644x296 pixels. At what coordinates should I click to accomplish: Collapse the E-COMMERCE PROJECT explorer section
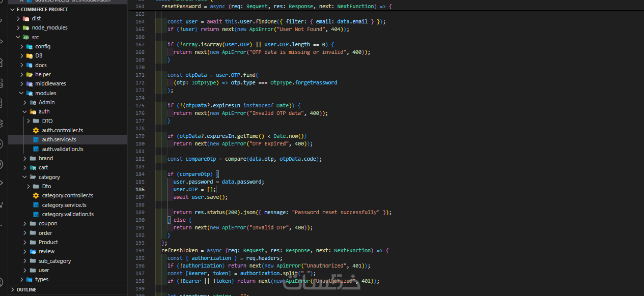(13, 9)
